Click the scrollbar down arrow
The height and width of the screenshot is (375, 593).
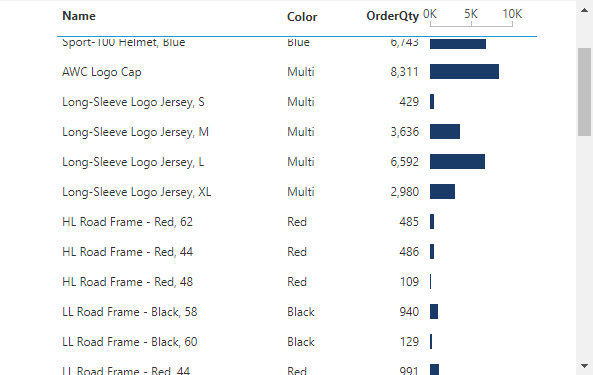[584, 366]
